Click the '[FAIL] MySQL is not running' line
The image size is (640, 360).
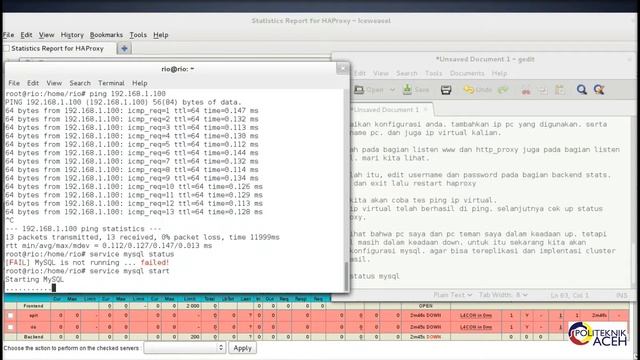(87, 263)
